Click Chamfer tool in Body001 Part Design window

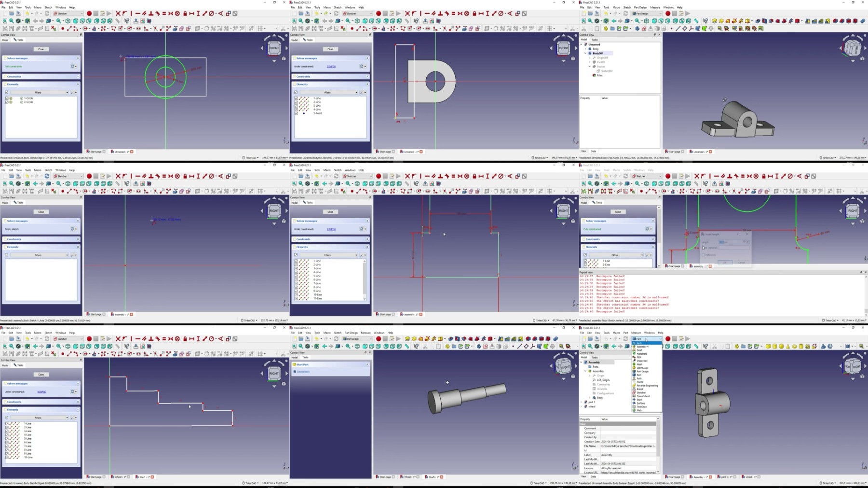point(841,21)
